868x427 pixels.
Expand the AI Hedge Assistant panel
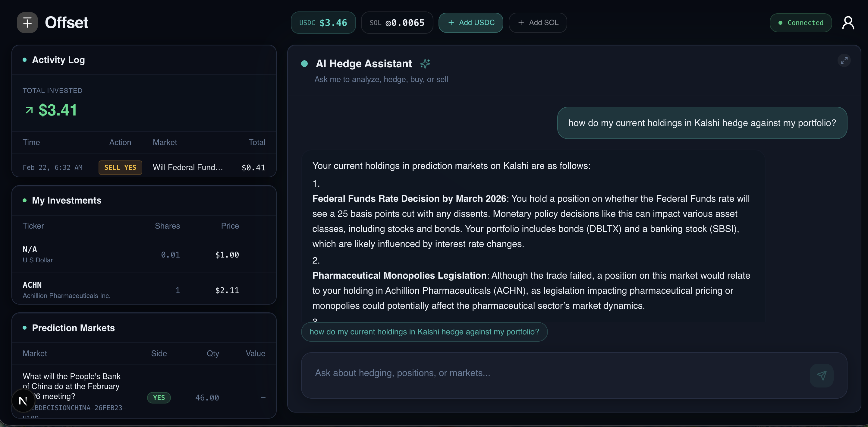[844, 60]
